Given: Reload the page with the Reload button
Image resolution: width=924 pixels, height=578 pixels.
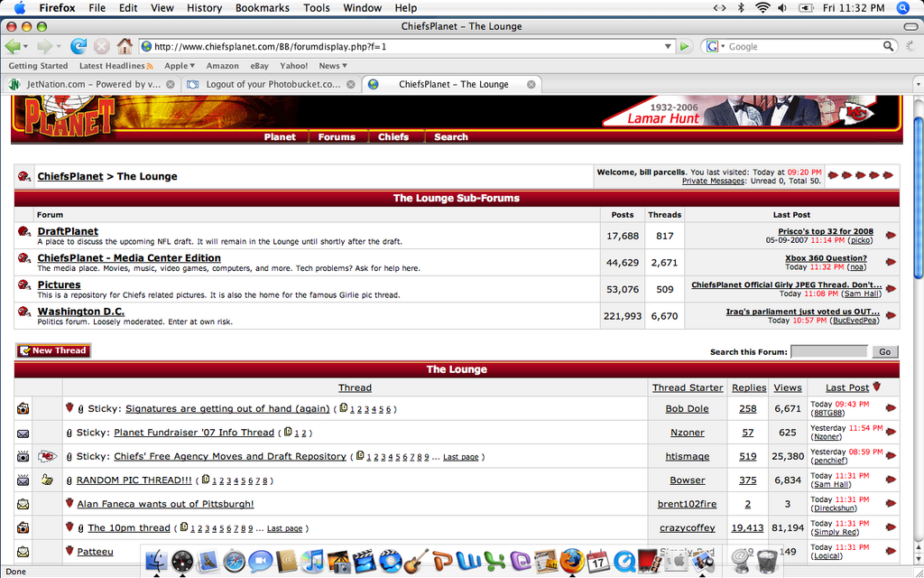Looking at the screenshot, I should [x=78, y=46].
